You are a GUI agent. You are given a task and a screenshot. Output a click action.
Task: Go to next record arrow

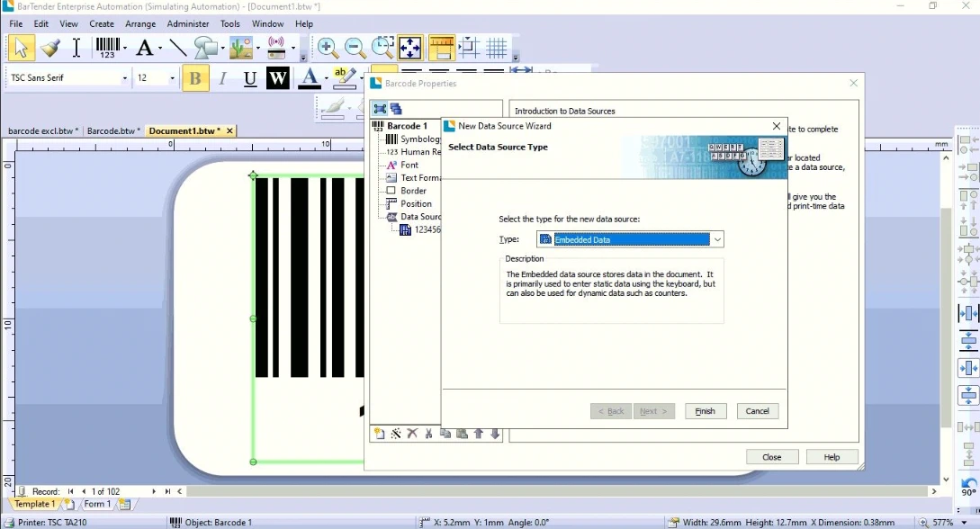pyautogui.click(x=154, y=491)
